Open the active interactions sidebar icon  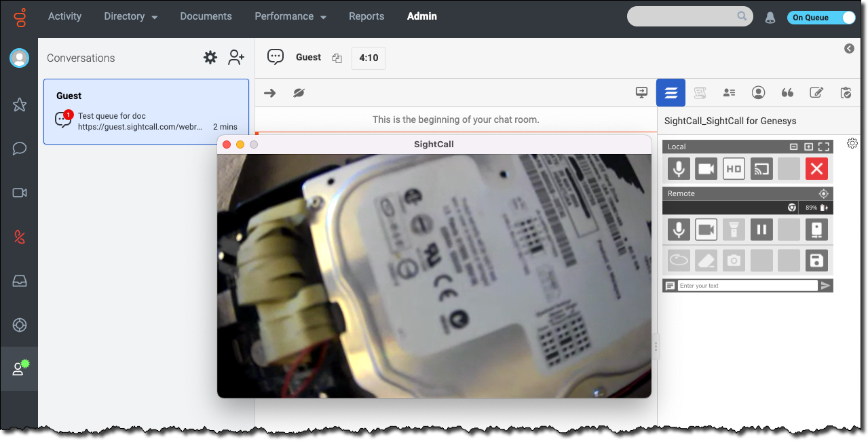coord(20,368)
